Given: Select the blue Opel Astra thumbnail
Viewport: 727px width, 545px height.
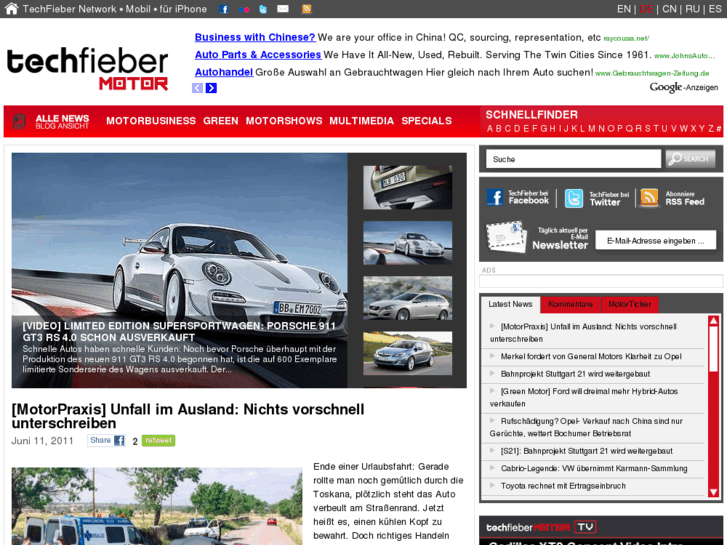Looking at the screenshot, I should click(408, 353).
